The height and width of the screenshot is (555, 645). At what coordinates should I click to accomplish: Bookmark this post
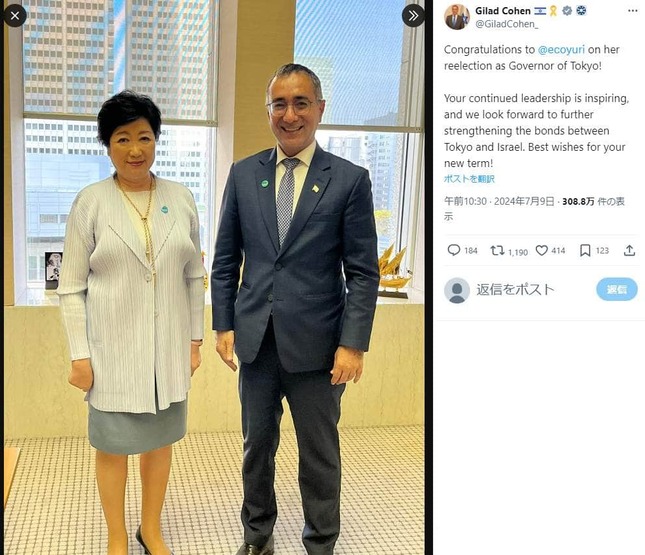pos(585,250)
